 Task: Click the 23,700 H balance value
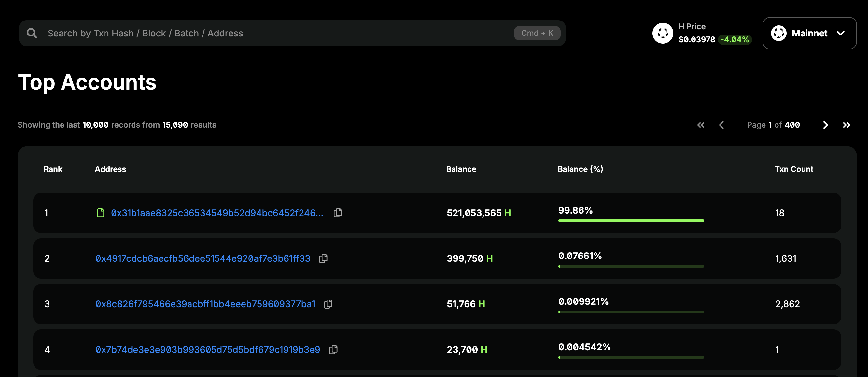pos(467,349)
